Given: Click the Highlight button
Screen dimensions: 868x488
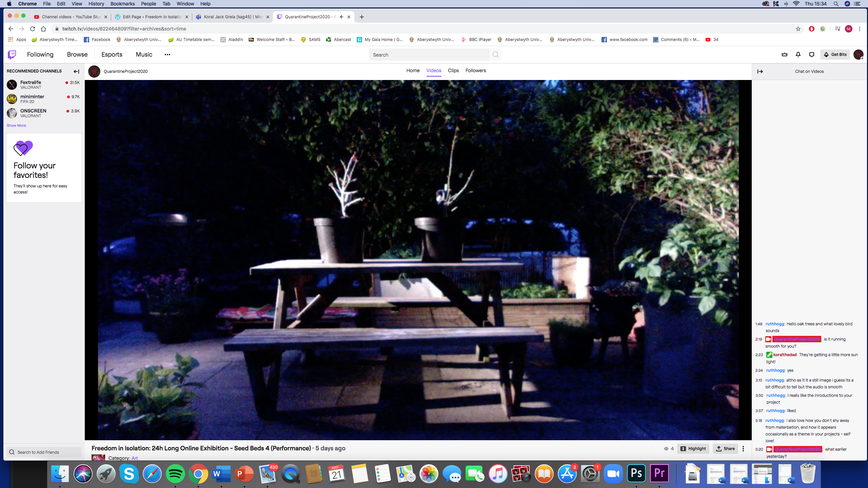Looking at the screenshot, I should click(x=693, y=449).
